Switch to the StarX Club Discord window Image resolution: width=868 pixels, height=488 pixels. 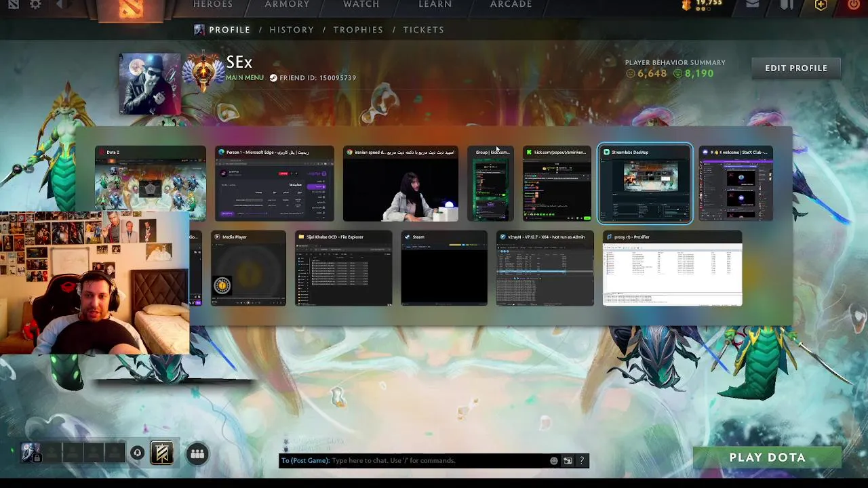click(736, 184)
